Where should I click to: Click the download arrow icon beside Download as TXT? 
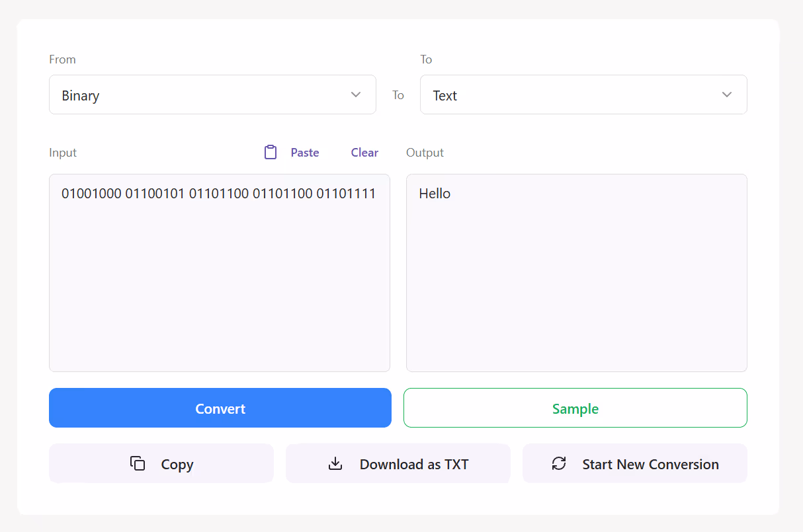pos(335,463)
